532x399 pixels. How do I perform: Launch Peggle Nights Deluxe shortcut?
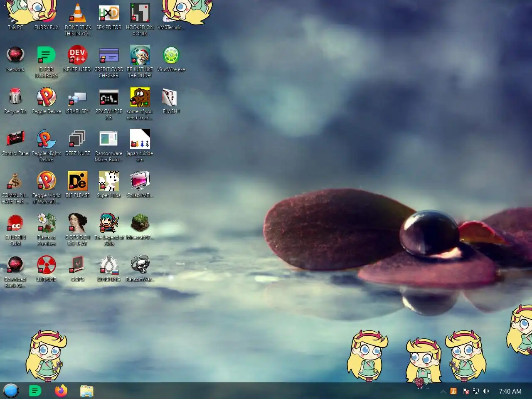[47, 145]
